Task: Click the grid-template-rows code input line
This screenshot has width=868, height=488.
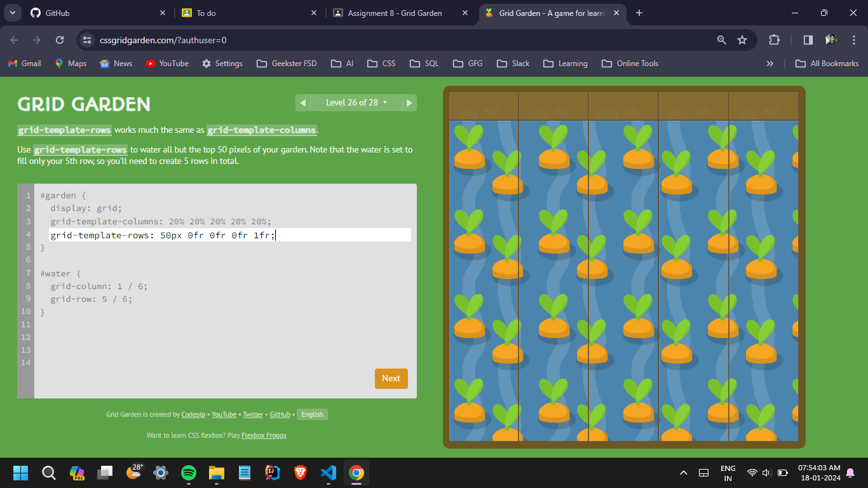Action: 229,235
